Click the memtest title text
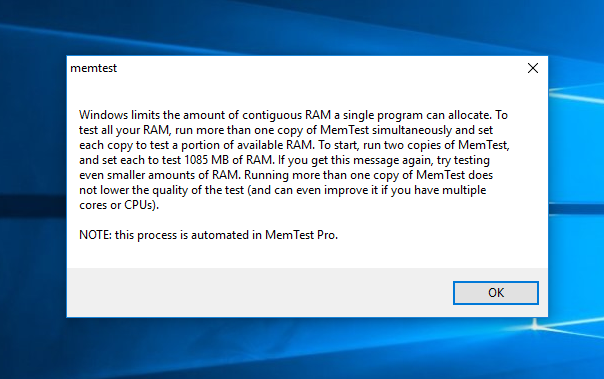604x379 pixels. [x=94, y=68]
